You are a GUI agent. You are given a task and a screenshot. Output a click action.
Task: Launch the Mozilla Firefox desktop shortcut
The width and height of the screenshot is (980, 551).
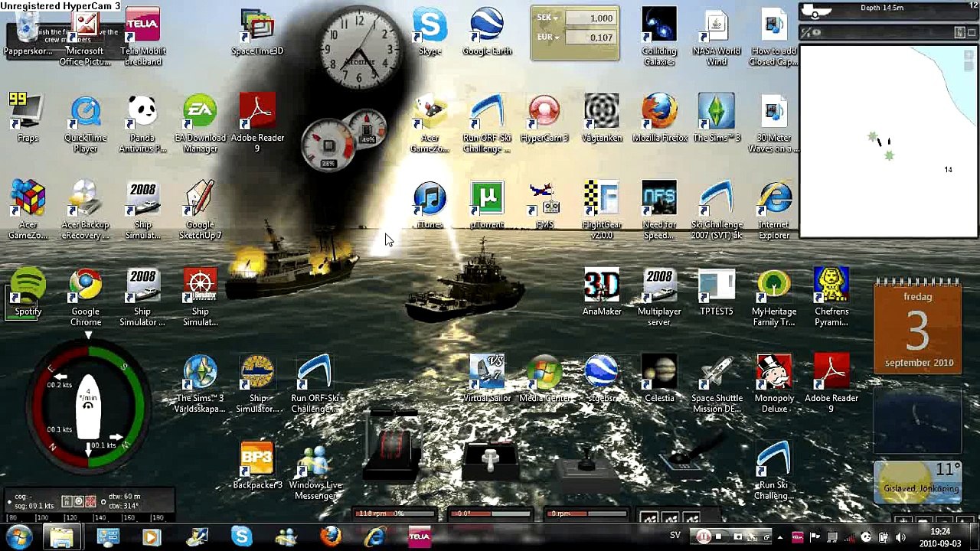[x=659, y=119]
